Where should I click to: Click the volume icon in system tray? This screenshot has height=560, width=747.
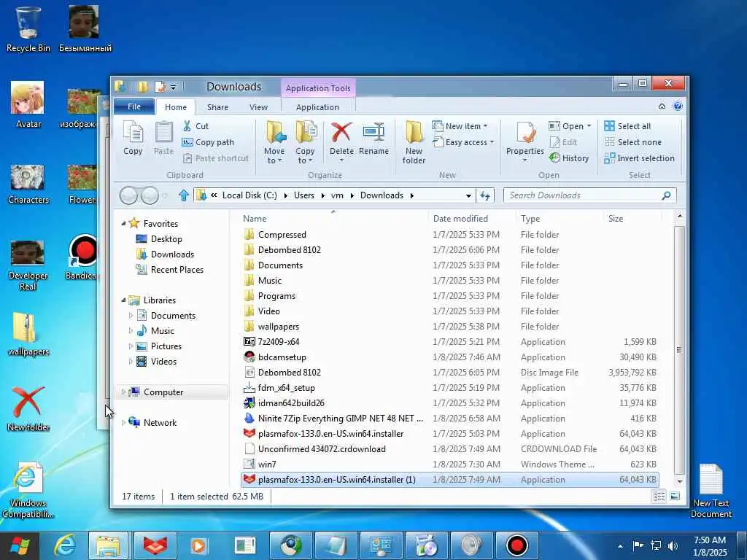(x=673, y=545)
